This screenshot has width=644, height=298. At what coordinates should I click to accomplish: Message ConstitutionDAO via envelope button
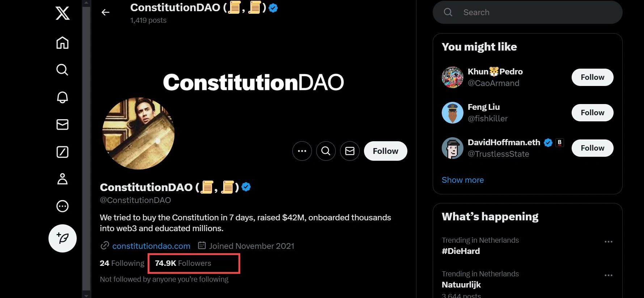coord(350,151)
